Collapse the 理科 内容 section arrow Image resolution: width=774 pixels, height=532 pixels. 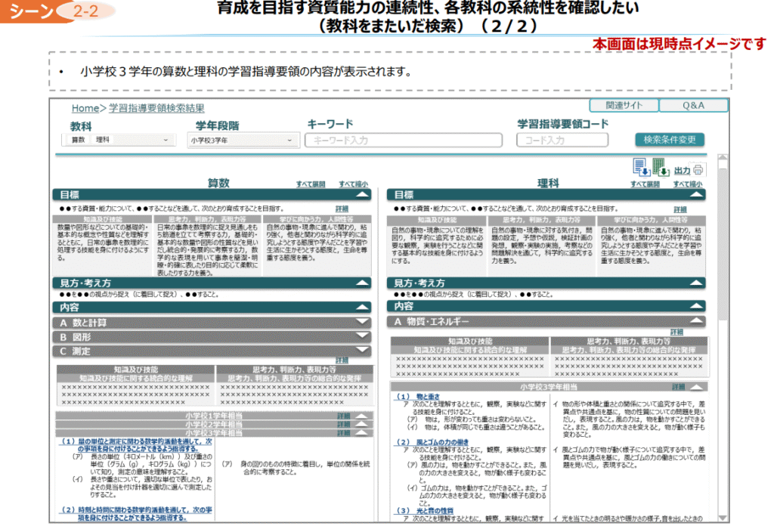(x=695, y=306)
